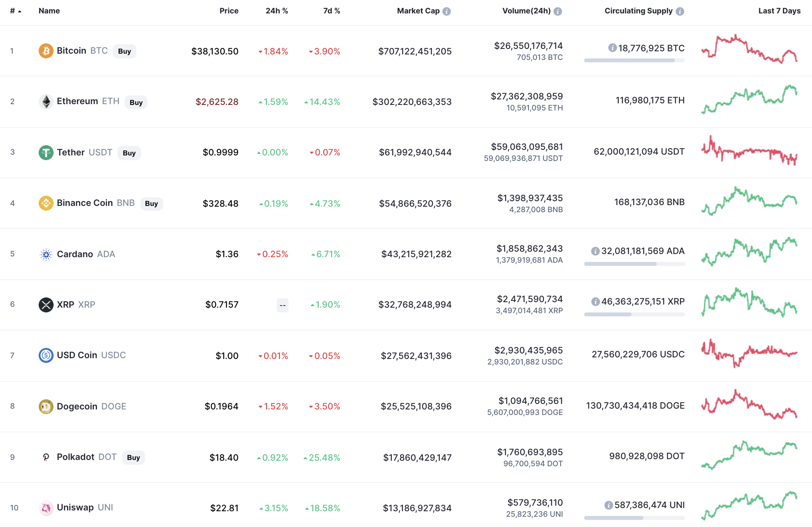
Task: Click the Binance Coin logo icon
Action: tap(46, 203)
